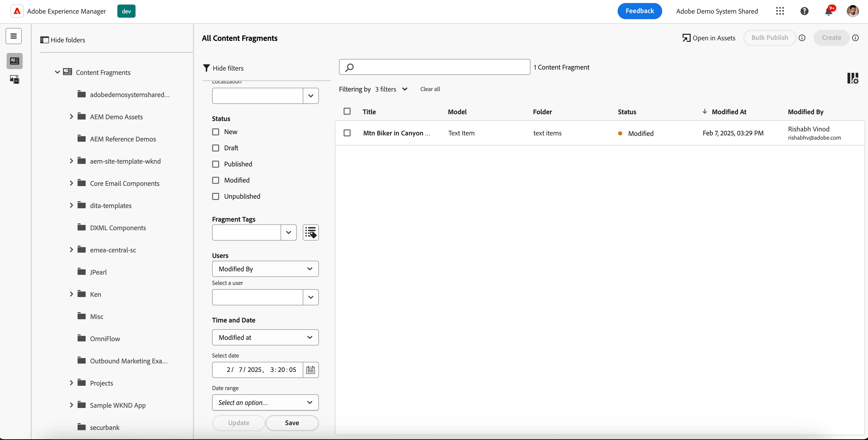Check the Modified status checkbox
868x440 pixels.
(x=216, y=181)
